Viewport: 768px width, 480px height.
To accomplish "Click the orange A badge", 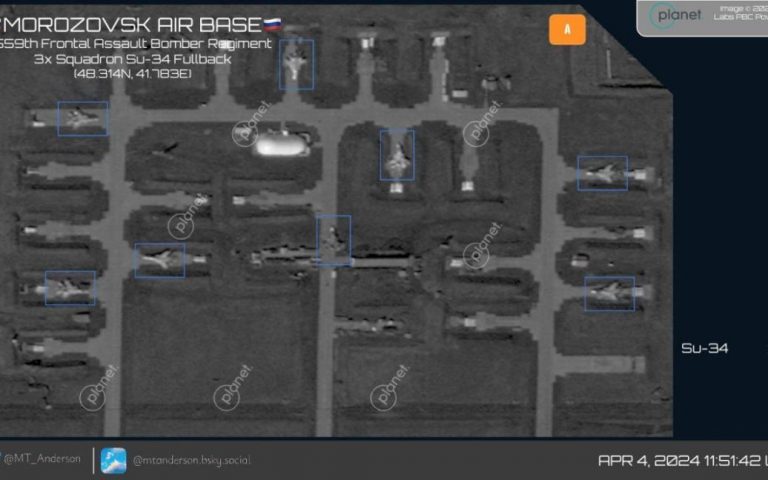I will point(567,29).
